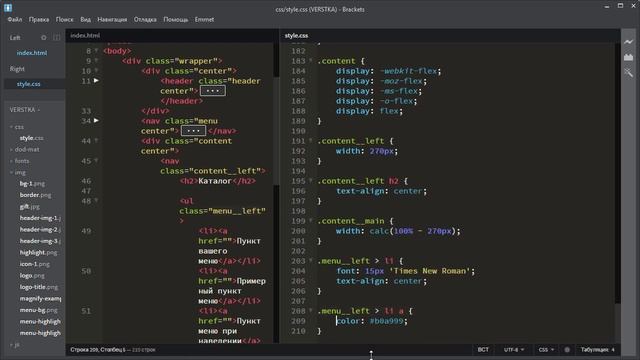The image size is (640, 360).
Task: Open logo.png in file tree
Action: tap(32, 276)
